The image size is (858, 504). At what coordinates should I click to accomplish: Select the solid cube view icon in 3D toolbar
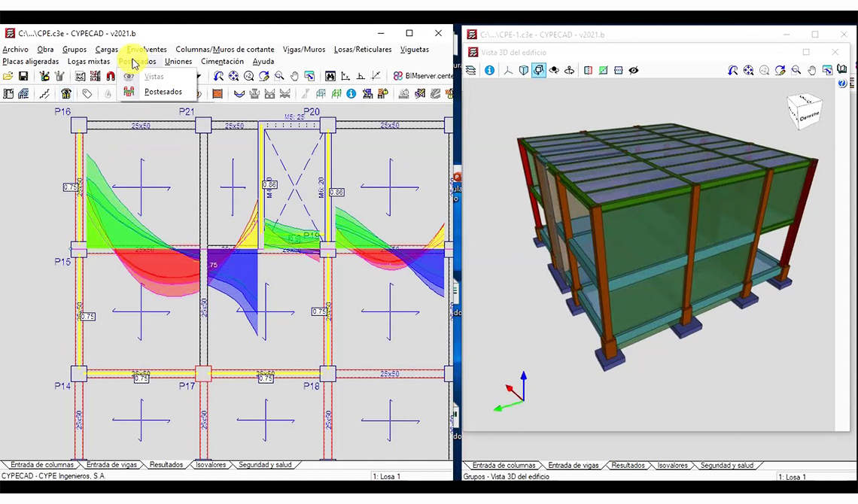click(524, 70)
